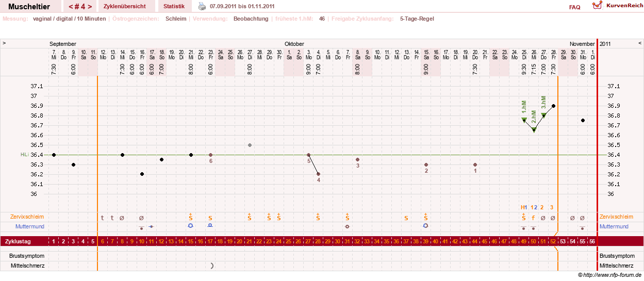
Task: Expand chart using left '>' arrow
Action: (4, 43)
